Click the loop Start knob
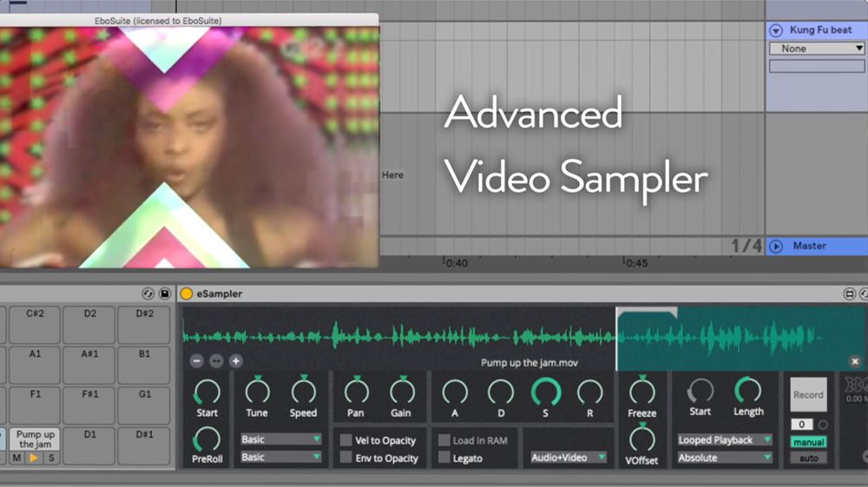 click(x=700, y=391)
